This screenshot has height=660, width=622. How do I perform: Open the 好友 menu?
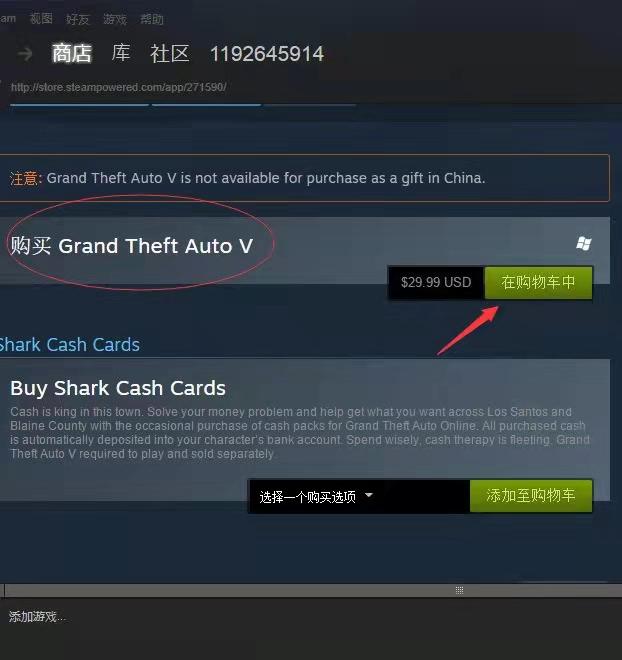(78, 19)
